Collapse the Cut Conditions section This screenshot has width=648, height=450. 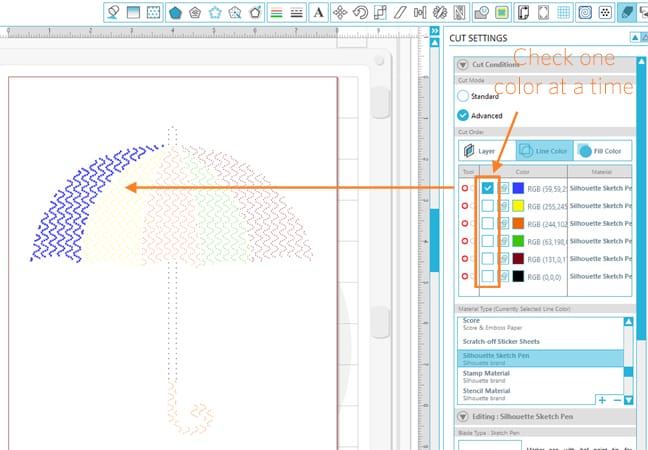coord(462,64)
